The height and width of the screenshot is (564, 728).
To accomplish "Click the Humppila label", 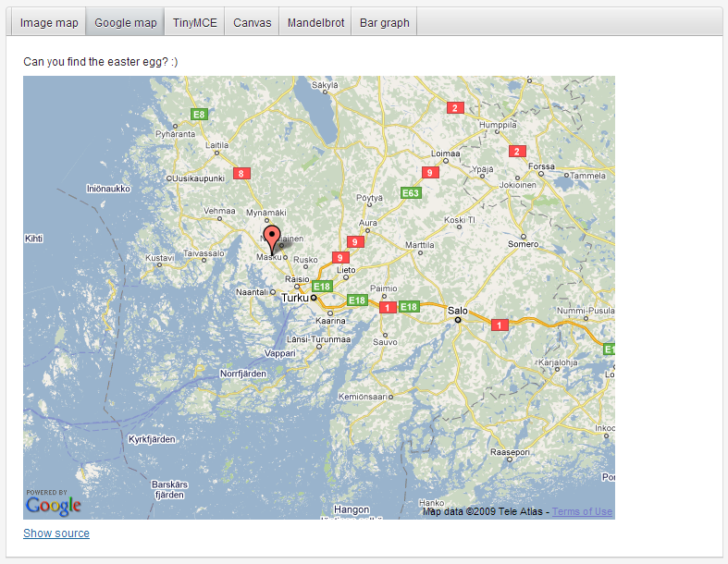I will (x=498, y=125).
